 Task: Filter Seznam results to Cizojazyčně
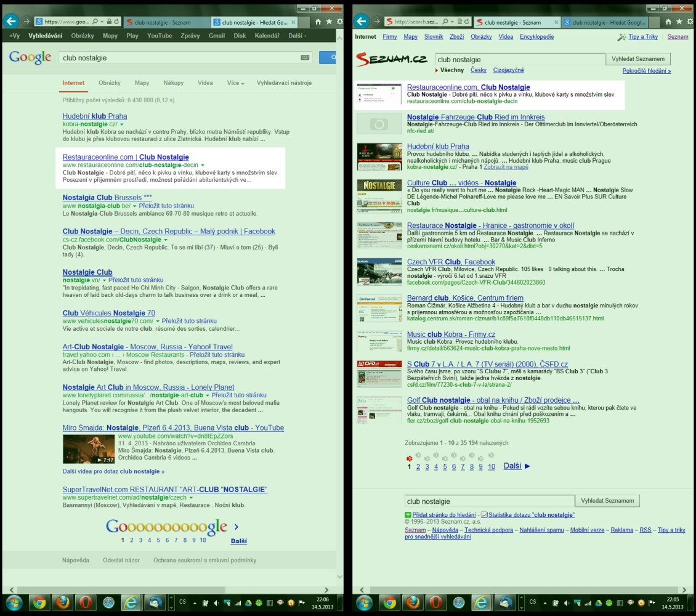[508, 70]
